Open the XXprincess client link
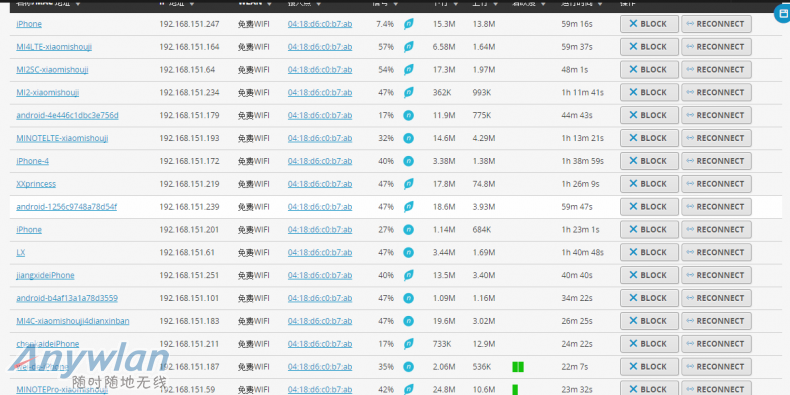The width and height of the screenshot is (790, 395). click(36, 184)
